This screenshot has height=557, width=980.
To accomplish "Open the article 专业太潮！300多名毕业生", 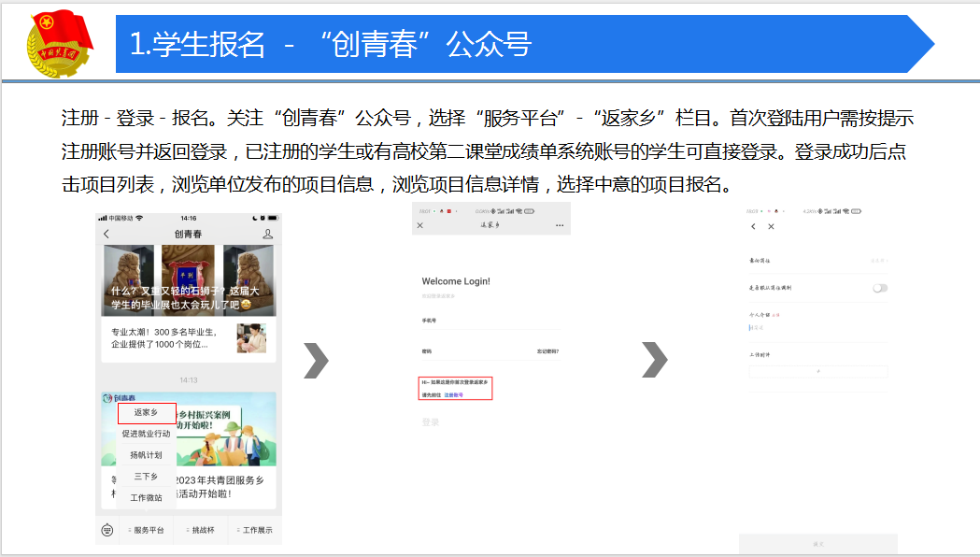I will click(163, 338).
